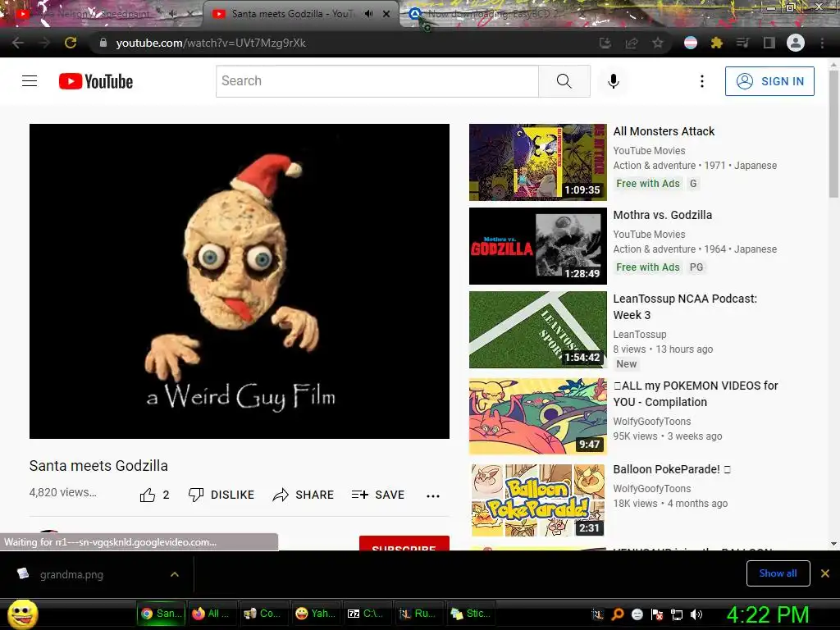Show all downloads
840x630 pixels.
coord(778,573)
